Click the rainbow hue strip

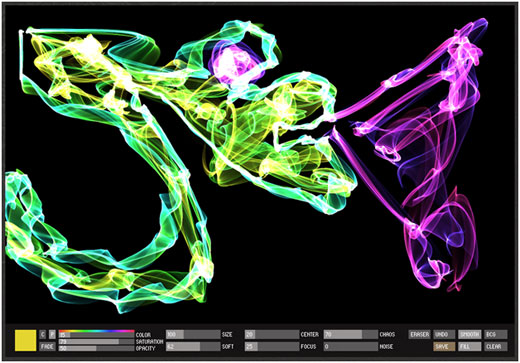coord(97,331)
